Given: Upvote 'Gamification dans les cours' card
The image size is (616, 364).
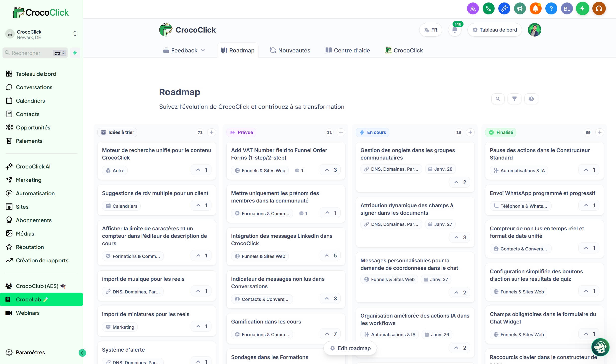Looking at the screenshot, I should (330, 334).
